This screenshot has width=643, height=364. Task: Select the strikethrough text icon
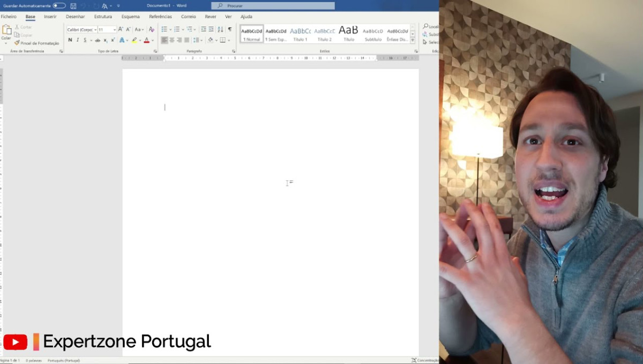(98, 40)
